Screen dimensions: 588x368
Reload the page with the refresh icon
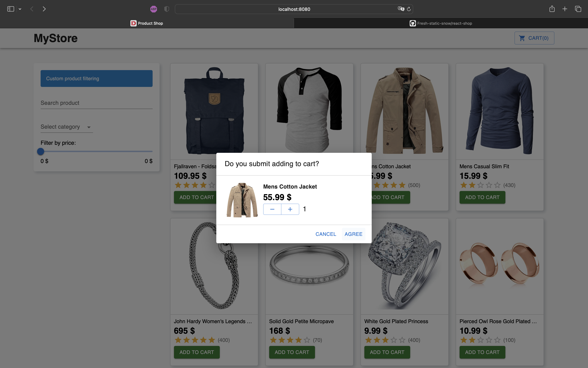point(409,9)
